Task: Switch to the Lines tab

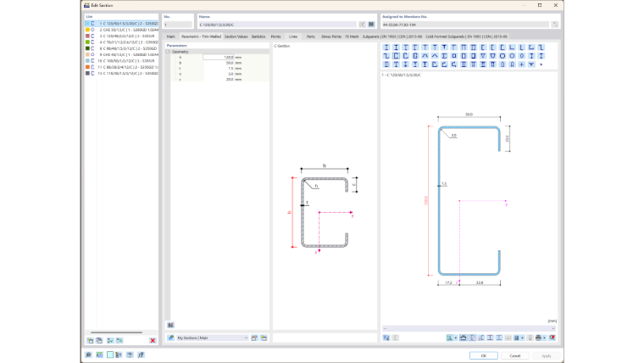Action: point(293,36)
